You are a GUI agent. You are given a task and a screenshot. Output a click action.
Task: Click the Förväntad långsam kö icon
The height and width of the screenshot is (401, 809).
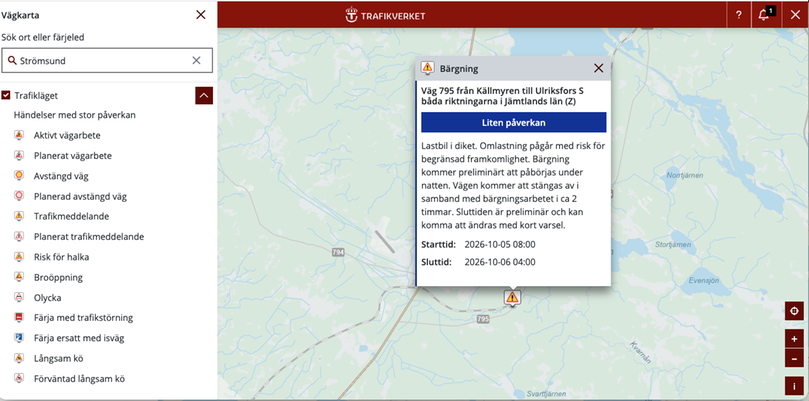click(19, 378)
